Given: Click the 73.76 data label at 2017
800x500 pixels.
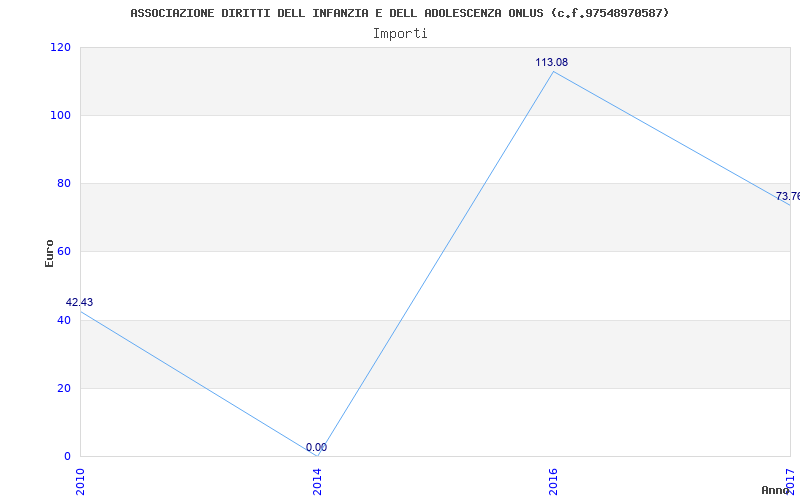Looking at the screenshot, I should click(x=788, y=196).
